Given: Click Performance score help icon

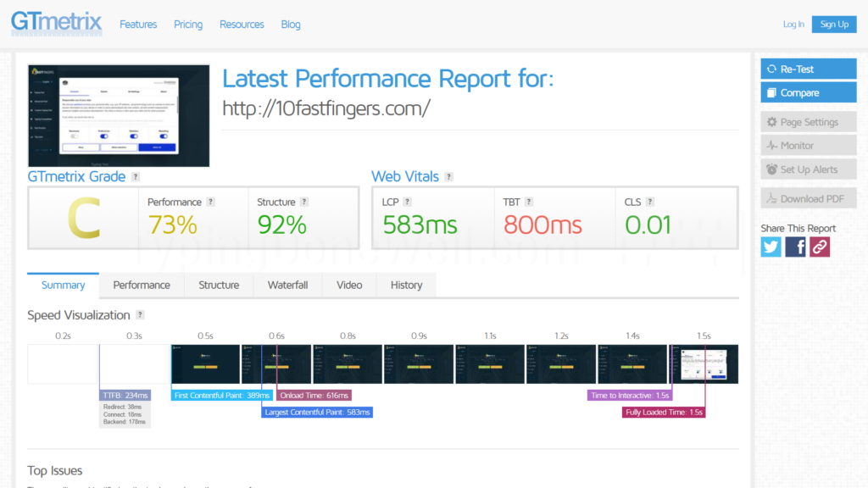Looking at the screenshot, I should (x=210, y=202).
